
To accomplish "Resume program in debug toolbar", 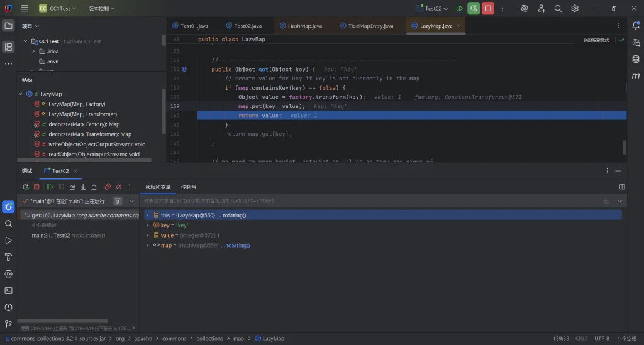I will point(50,187).
